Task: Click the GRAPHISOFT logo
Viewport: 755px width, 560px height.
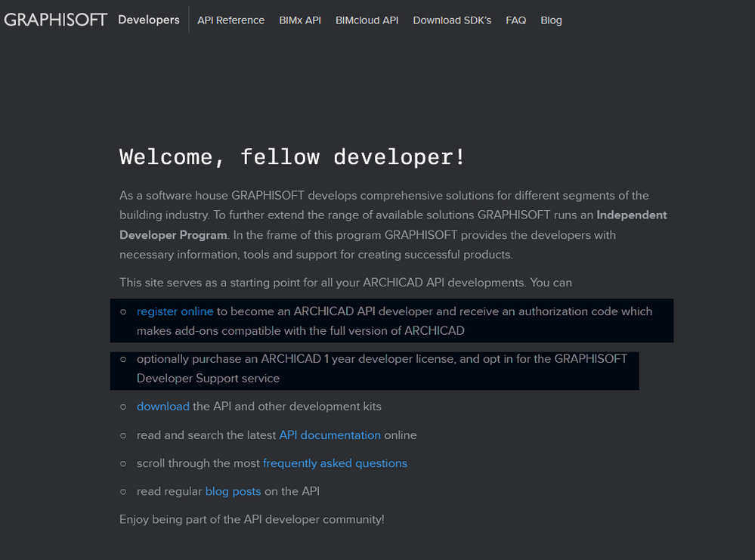Action: tap(55, 20)
